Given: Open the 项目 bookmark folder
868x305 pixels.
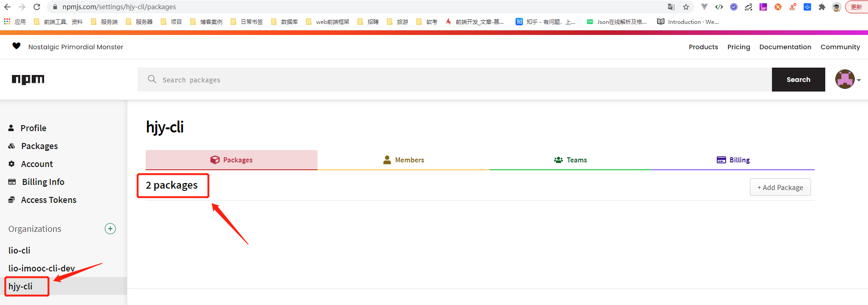Looking at the screenshot, I should [x=171, y=22].
